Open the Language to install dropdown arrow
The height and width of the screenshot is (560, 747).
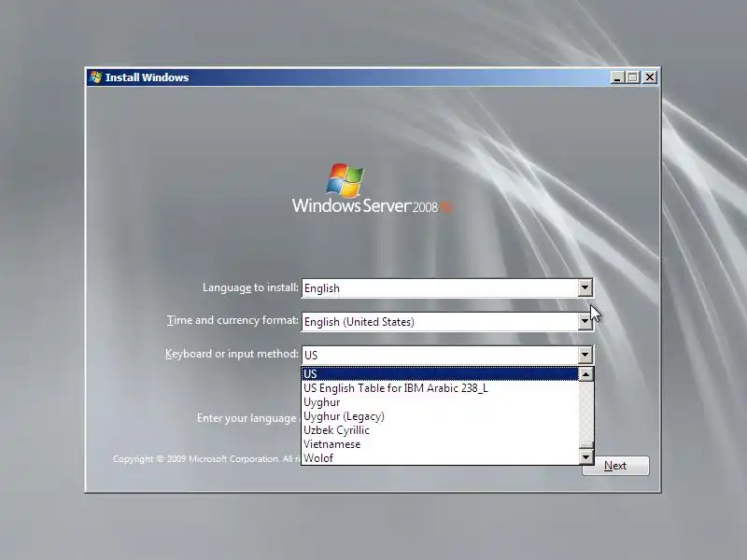pos(585,288)
